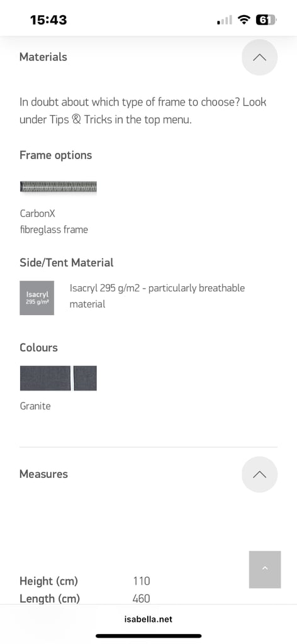Choose the wide Granite colour swatch
The width and height of the screenshot is (297, 644).
tap(45, 378)
